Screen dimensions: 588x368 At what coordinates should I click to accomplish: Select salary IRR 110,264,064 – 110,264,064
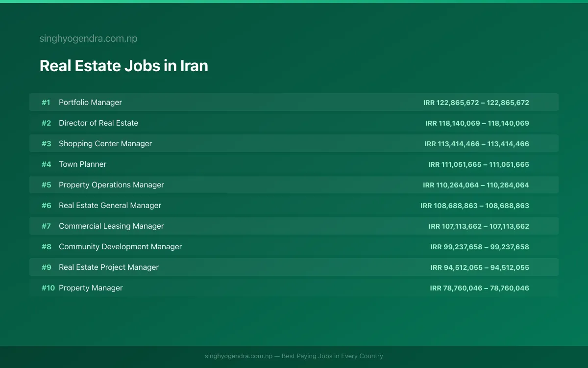(x=476, y=185)
